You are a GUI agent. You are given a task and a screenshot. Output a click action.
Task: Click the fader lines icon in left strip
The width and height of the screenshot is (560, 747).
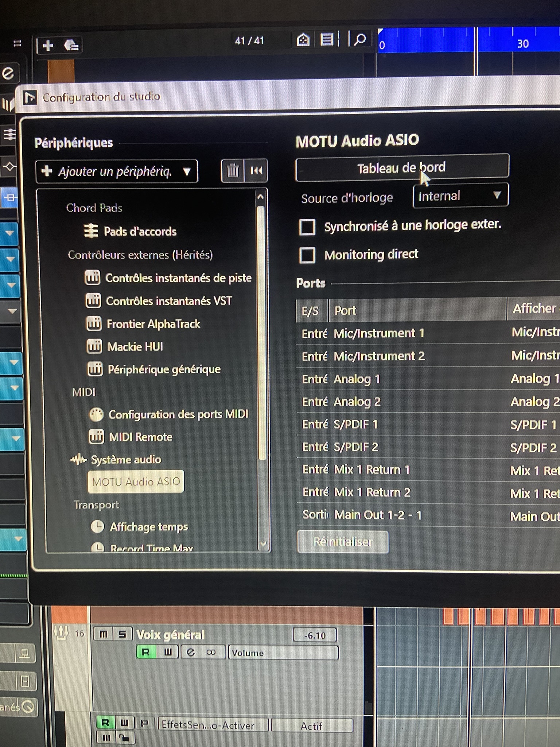tap(9, 134)
